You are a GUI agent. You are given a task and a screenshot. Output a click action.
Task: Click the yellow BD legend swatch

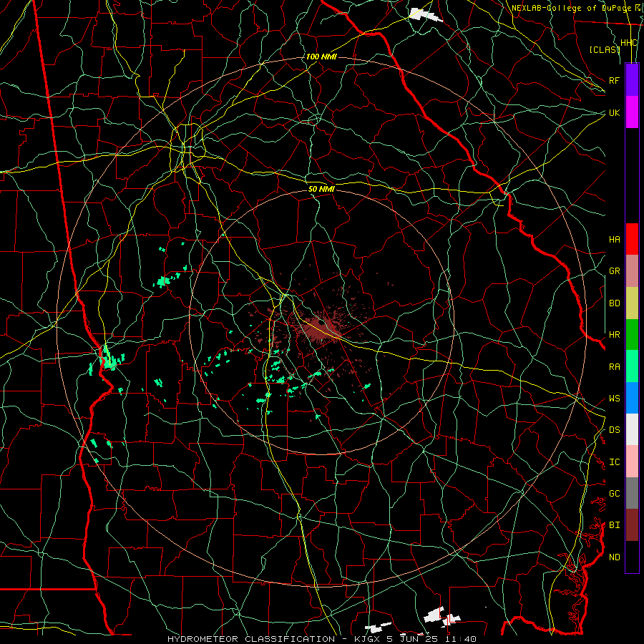[632, 303]
